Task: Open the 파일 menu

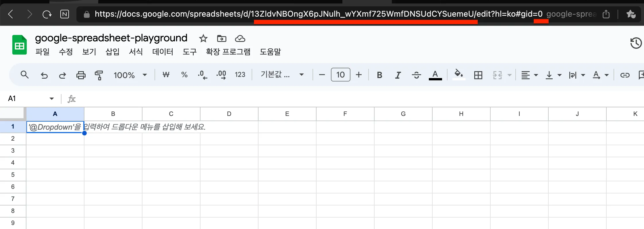Action: [x=43, y=52]
